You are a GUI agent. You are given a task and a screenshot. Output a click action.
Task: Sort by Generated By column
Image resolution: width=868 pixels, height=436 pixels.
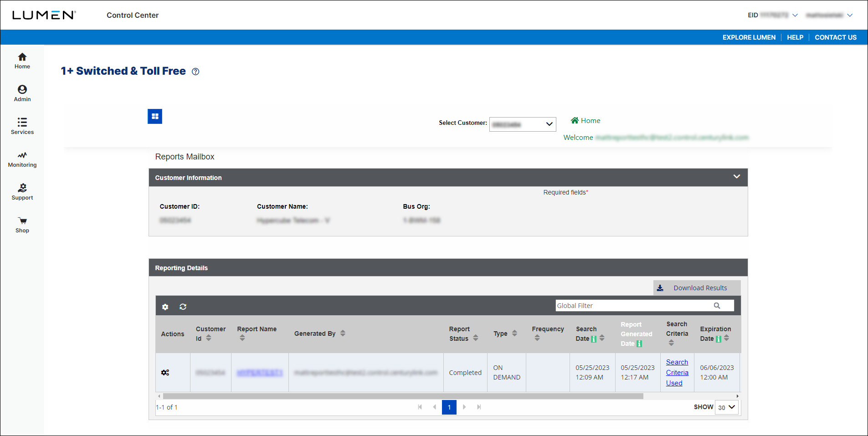(343, 333)
